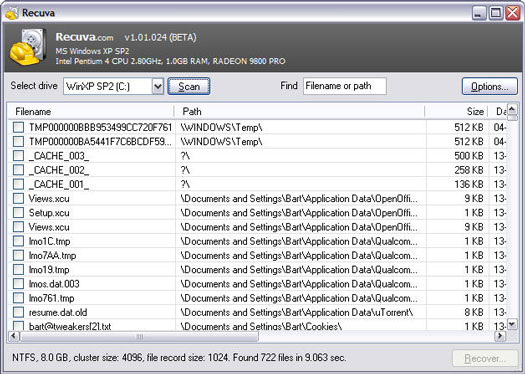The height and width of the screenshot is (374, 525).
Task: Click the ?\ path of _CACHE_003_
Action: tap(185, 156)
